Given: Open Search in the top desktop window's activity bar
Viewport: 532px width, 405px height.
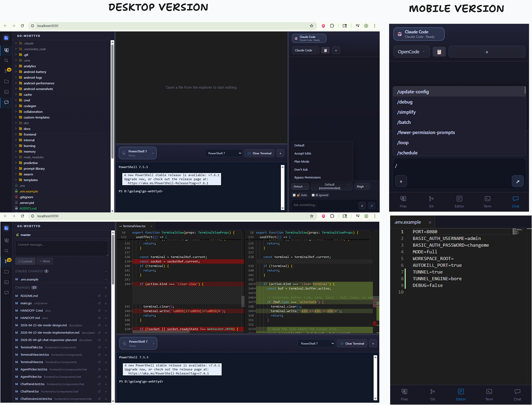Looking at the screenshot, I should pyautogui.click(x=6, y=60).
